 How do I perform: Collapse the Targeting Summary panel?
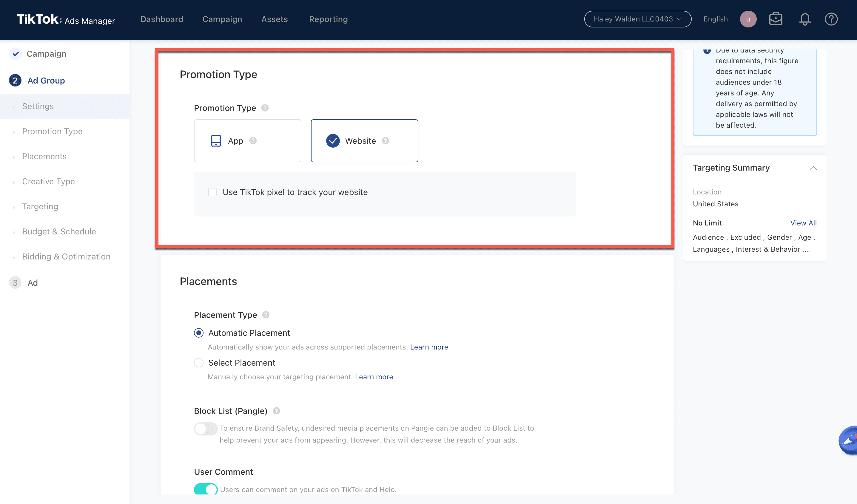coord(813,168)
